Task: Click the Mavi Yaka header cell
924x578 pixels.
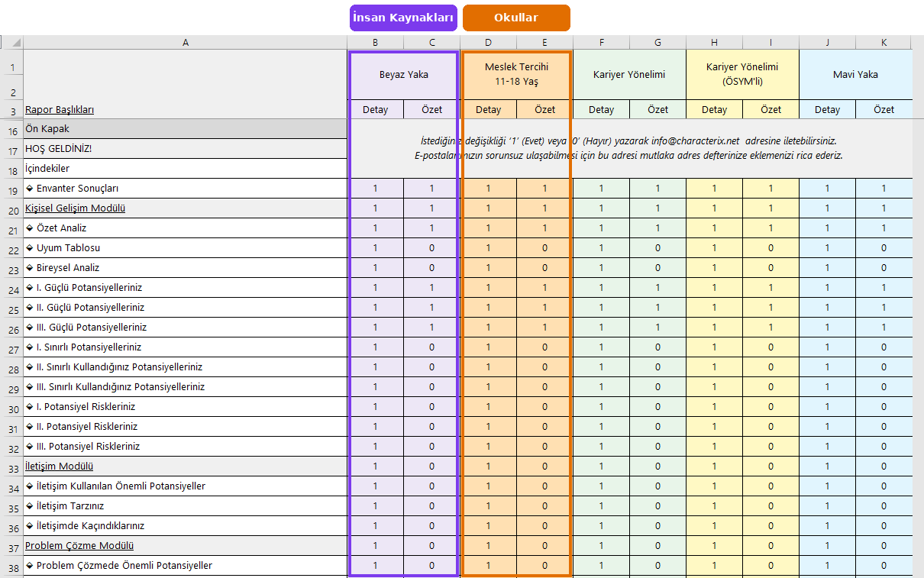Action: [855, 75]
